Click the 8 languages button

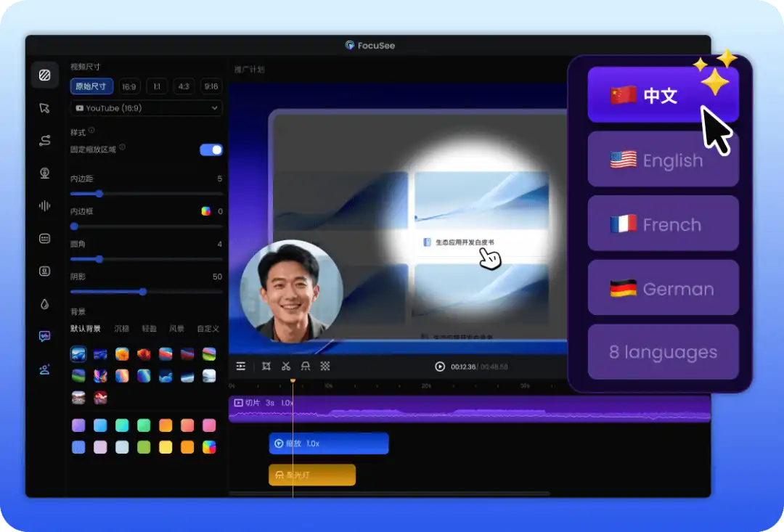pyautogui.click(x=663, y=352)
